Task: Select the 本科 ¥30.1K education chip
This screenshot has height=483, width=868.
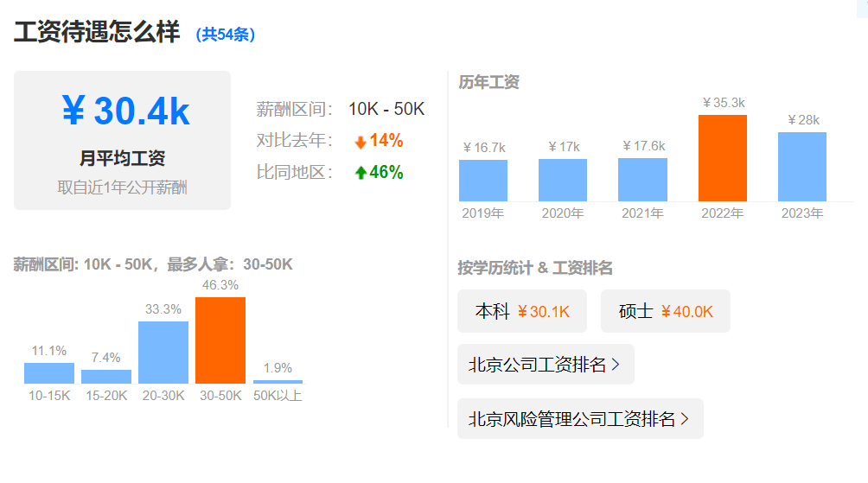Action: pos(521,311)
